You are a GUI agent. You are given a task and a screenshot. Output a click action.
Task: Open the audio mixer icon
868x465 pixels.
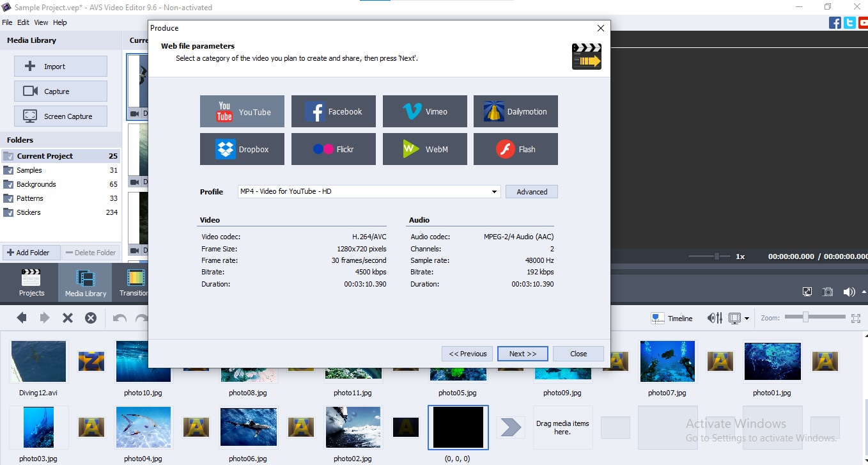tap(715, 319)
